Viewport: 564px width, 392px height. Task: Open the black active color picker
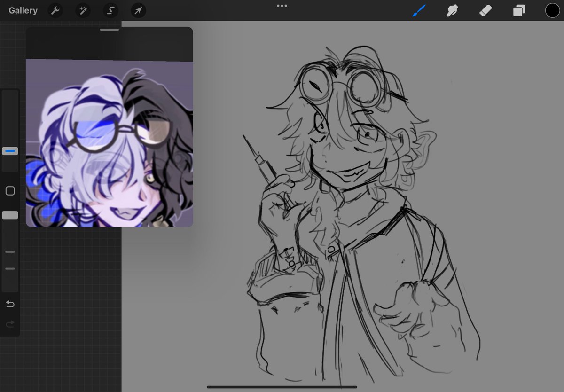tap(552, 10)
